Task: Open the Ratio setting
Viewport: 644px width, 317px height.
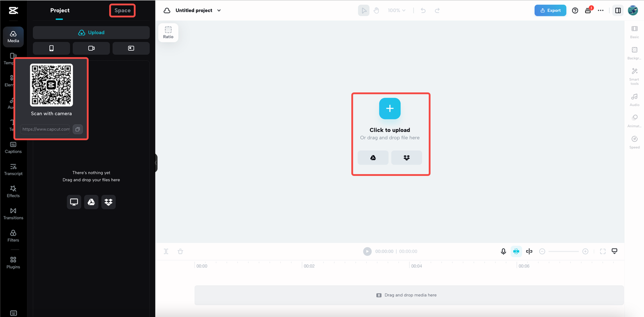Action: click(168, 33)
